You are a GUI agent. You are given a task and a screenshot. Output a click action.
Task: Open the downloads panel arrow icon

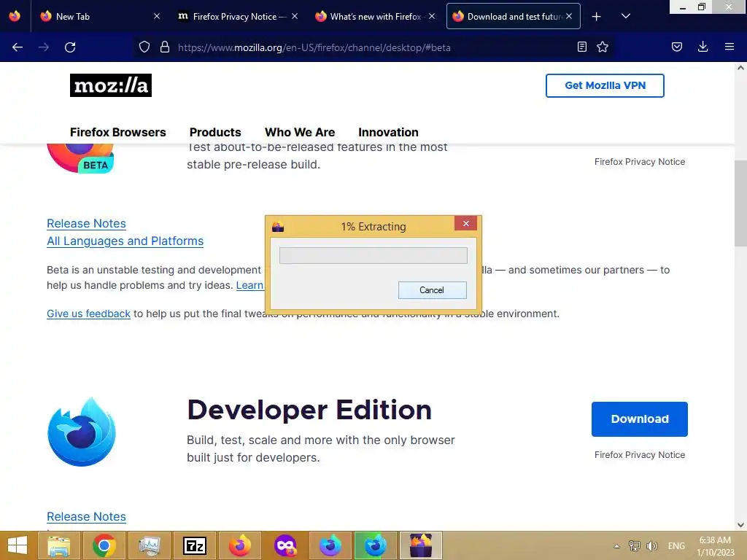point(703,47)
